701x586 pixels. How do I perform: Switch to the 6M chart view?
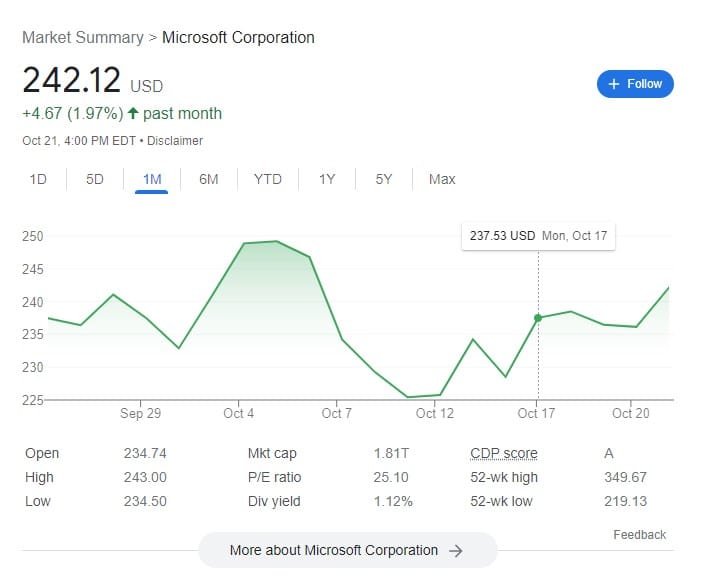[208, 179]
